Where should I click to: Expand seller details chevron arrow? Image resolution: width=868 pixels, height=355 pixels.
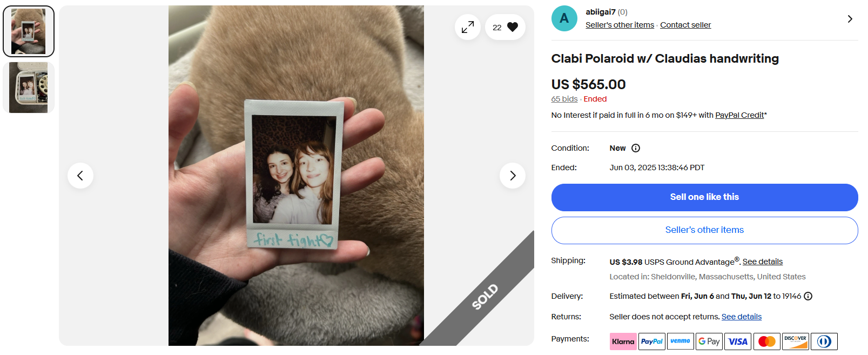pos(850,19)
